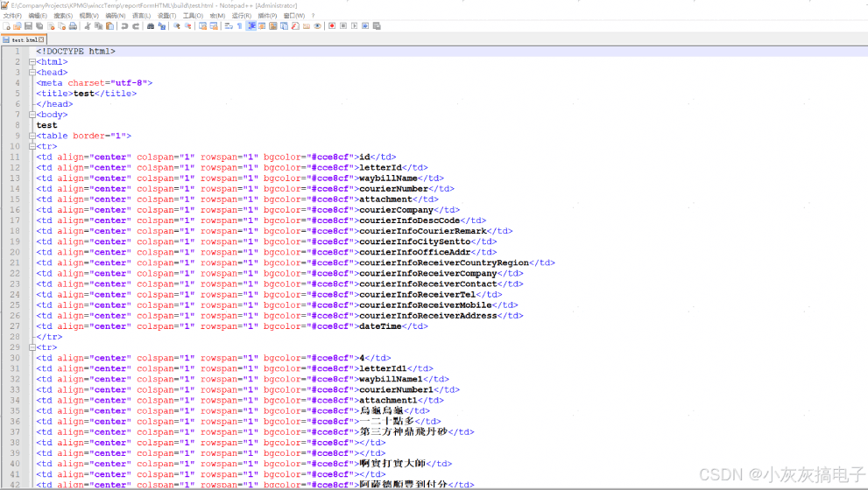Toggle the Word wrap toolbar button
868x490 pixels.
(x=229, y=26)
